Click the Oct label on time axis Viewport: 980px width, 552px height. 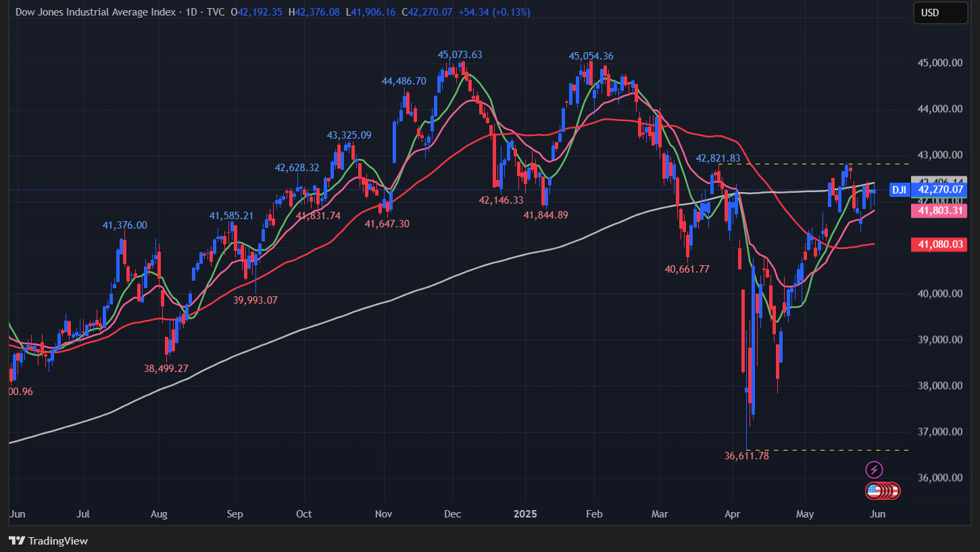pos(304,514)
